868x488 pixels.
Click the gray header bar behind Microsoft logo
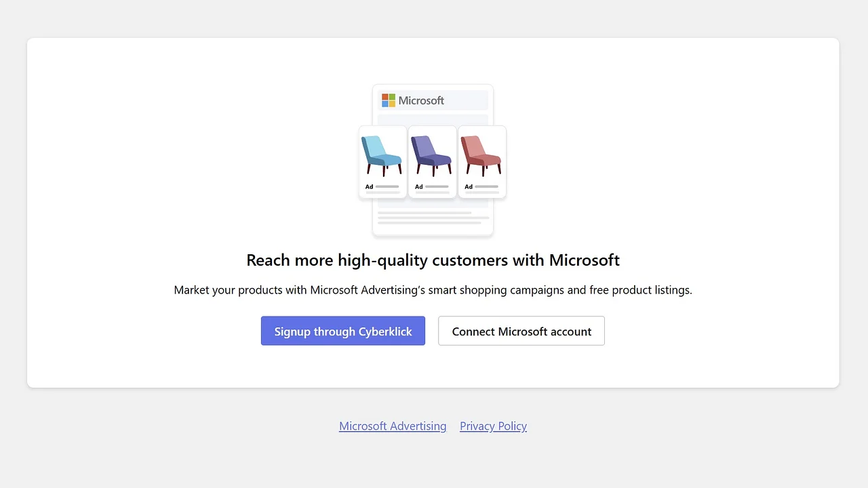[468, 100]
